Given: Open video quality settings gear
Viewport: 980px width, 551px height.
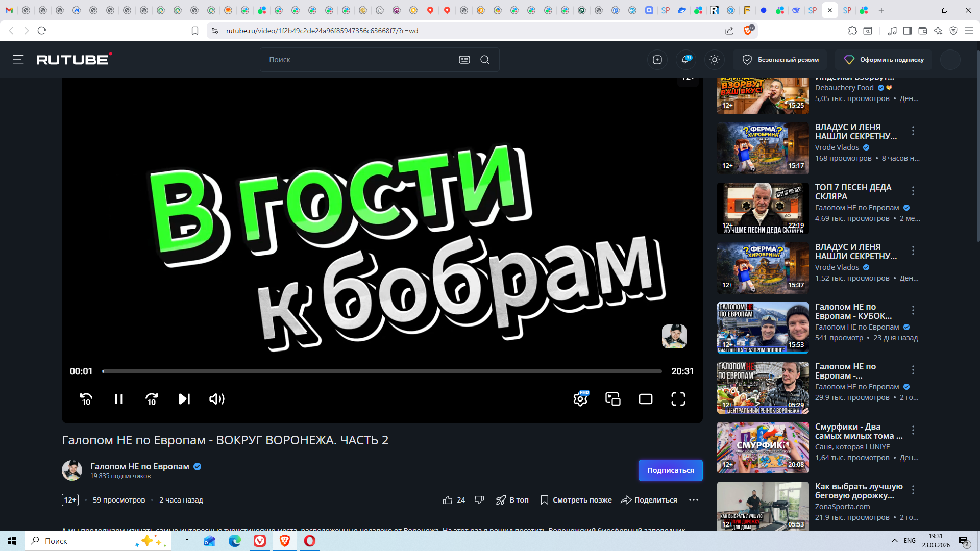Looking at the screenshot, I should click(580, 399).
